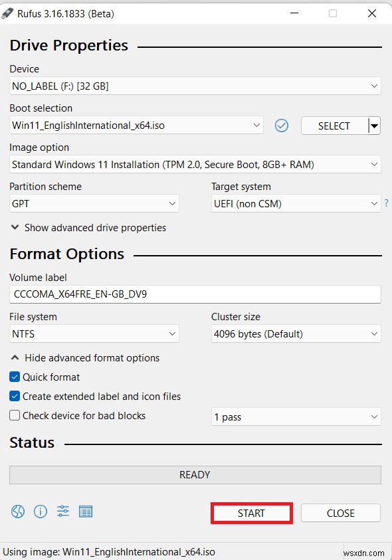Uncheck Quick format
Image resolution: width=392 pixels, height=560 pixels.
coord(15,377)
